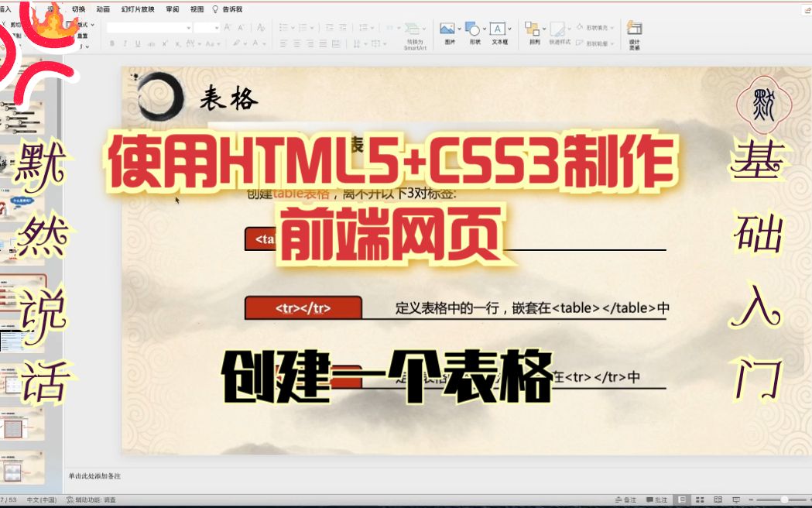Switch to slide sorter view icon
The image size is (812, 508).
(699, 499)
